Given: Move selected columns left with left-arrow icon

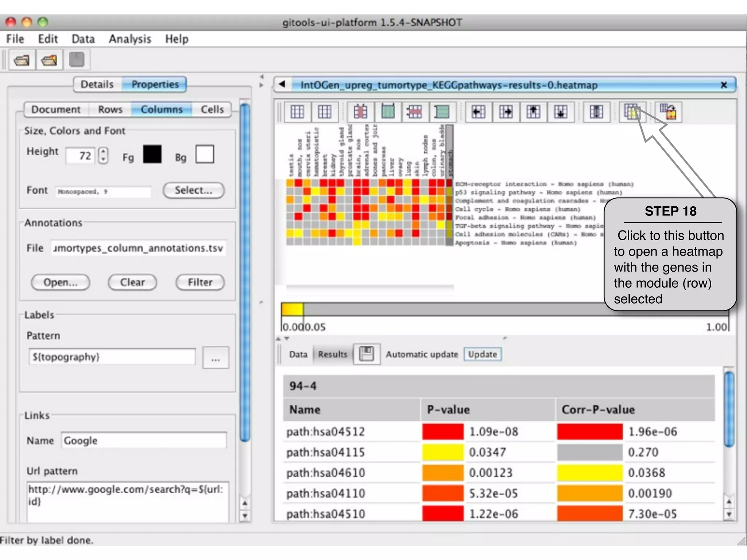Looking at the screenshot, I should click(x=478, y=112).
